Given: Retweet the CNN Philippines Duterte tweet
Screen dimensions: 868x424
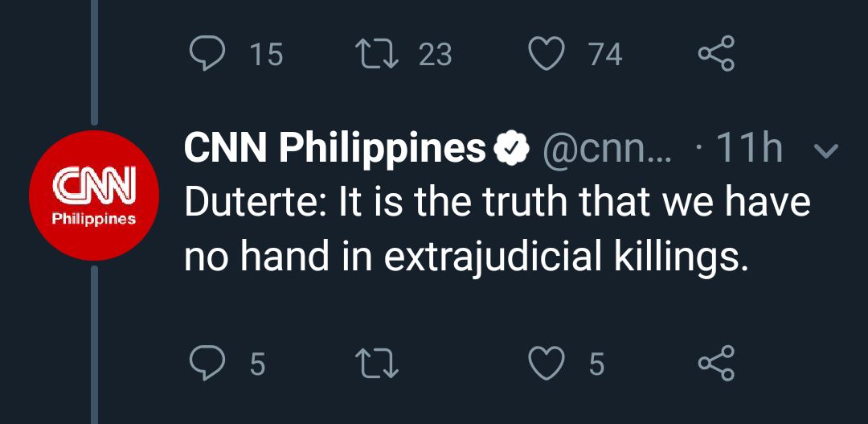Looking at the screenshot, I should pos(375,364).
